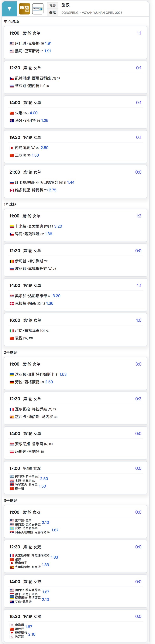Click the 1.44 odds for 亚历山德罗娃
Viewport: 155px width, 644px height.
click(x=71, y=182)
